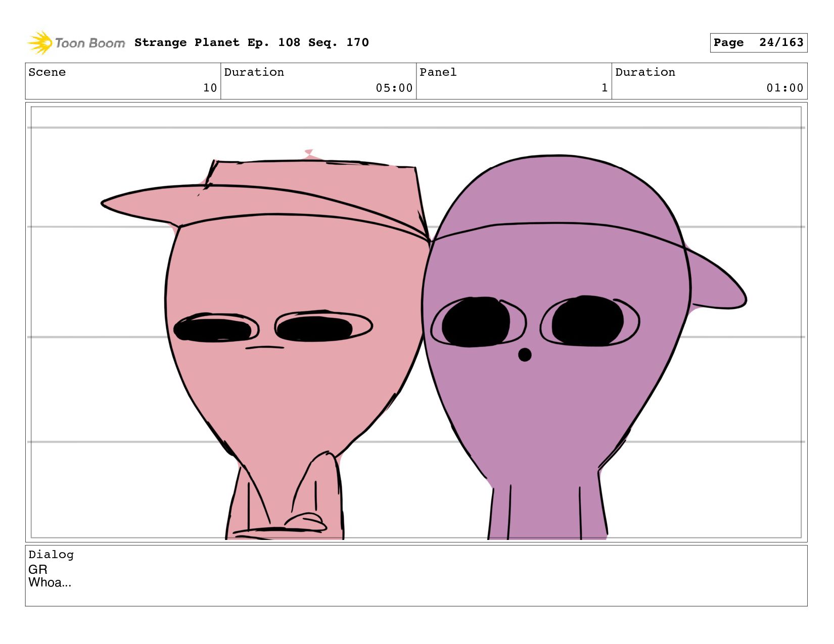Click the page number 'Page 24/163'
This screenshot has width=834, height=644.
coord(758,42)
